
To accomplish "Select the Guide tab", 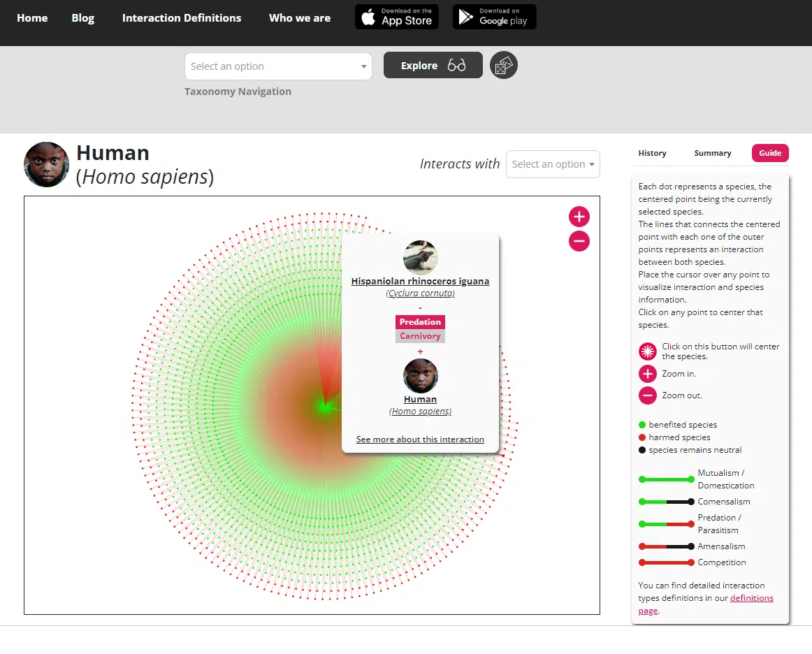I will 769,153.
